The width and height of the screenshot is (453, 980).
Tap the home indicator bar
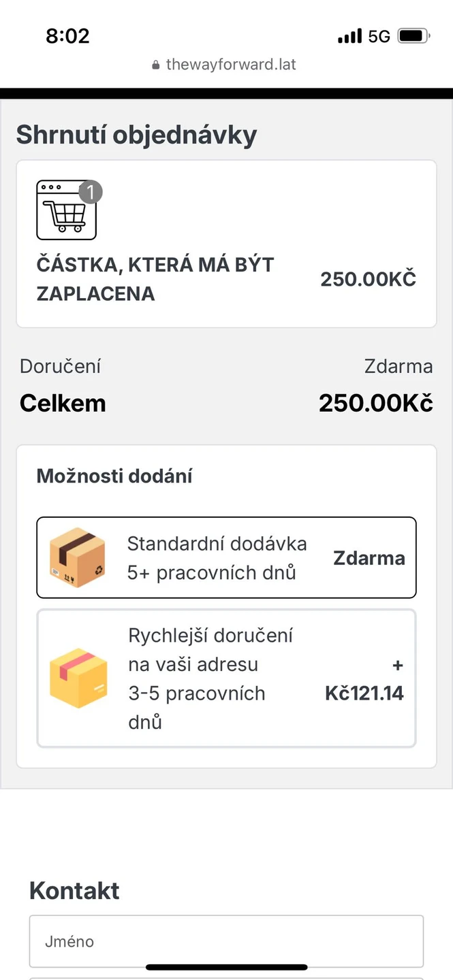click(x=226, y=967)
